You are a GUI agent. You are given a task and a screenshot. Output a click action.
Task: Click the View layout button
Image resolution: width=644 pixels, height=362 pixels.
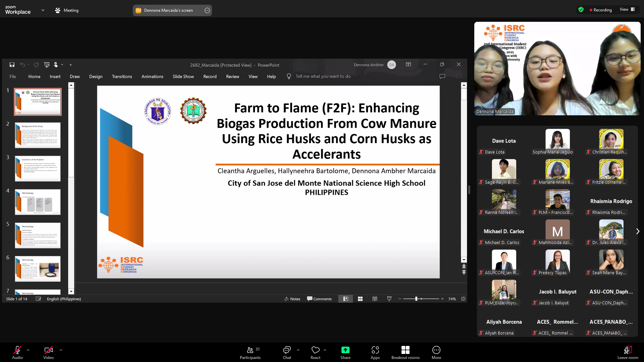[627, 10]
